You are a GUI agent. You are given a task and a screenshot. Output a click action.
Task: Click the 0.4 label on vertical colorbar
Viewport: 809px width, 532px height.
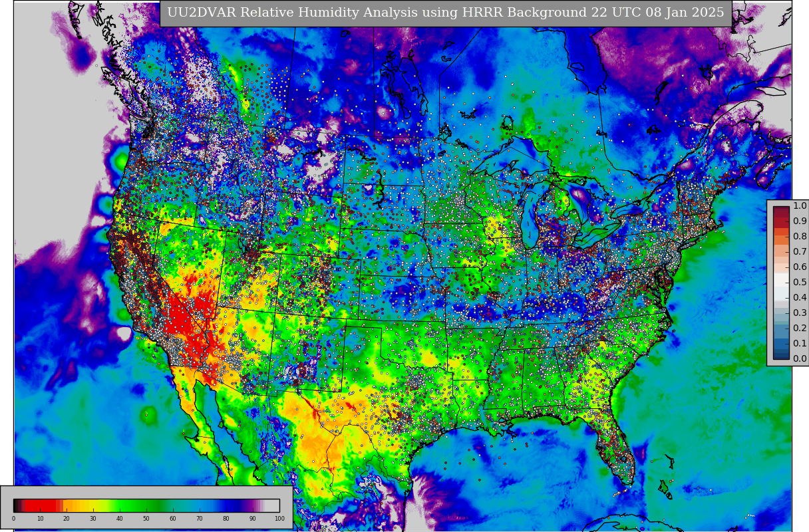click(800, 298)
